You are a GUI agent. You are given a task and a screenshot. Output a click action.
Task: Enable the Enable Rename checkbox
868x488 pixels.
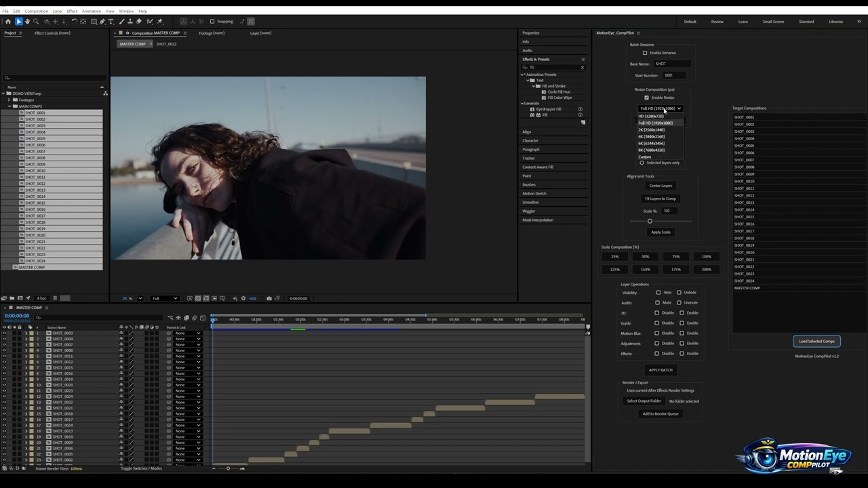[x=645, y=53]
